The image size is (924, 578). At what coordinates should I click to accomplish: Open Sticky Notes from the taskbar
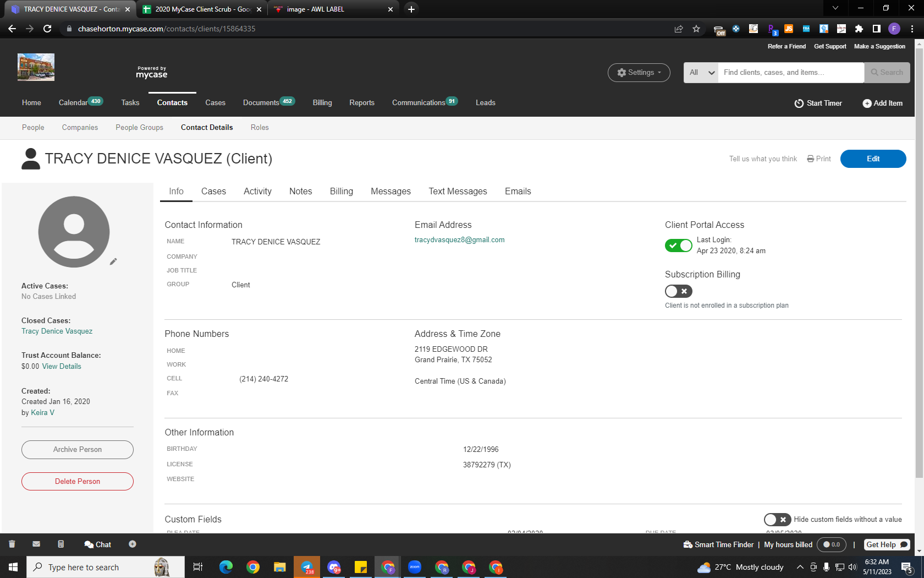tap(361, 567)
